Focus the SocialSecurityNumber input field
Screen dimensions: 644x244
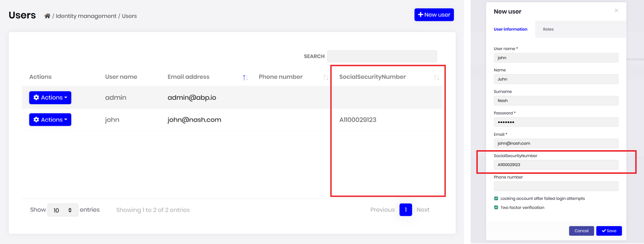coord(556,165)
